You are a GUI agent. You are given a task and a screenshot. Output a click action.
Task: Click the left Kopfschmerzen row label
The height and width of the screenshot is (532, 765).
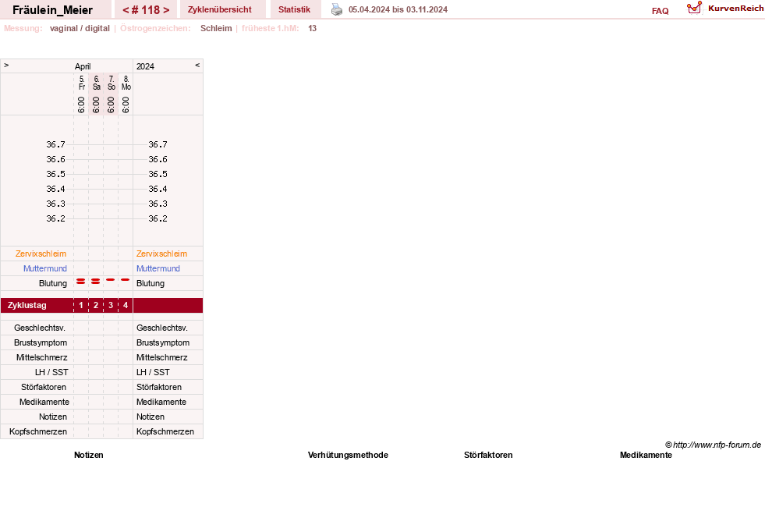[38, 431]
